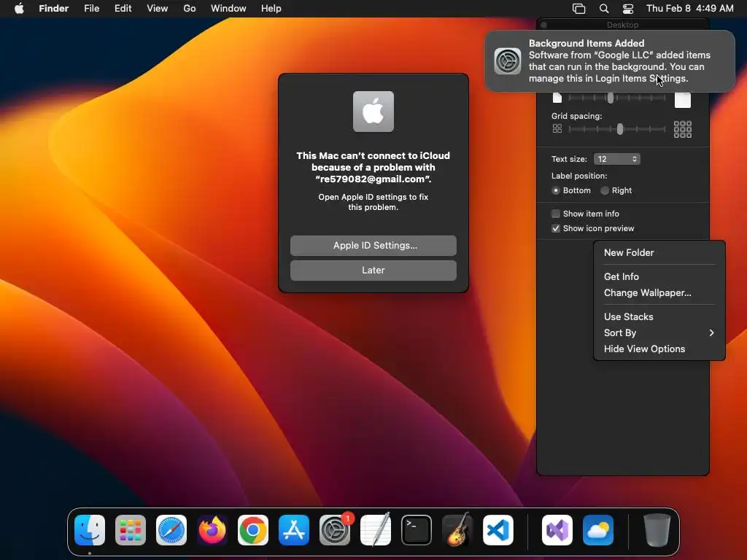Open the Weather app in Dock
Image resolution: width=747 pixels, height=560 pixels.
[x=598, y=530]
